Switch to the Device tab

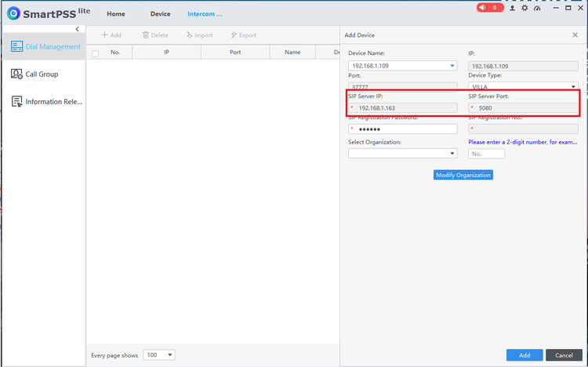tap(160, 14)
